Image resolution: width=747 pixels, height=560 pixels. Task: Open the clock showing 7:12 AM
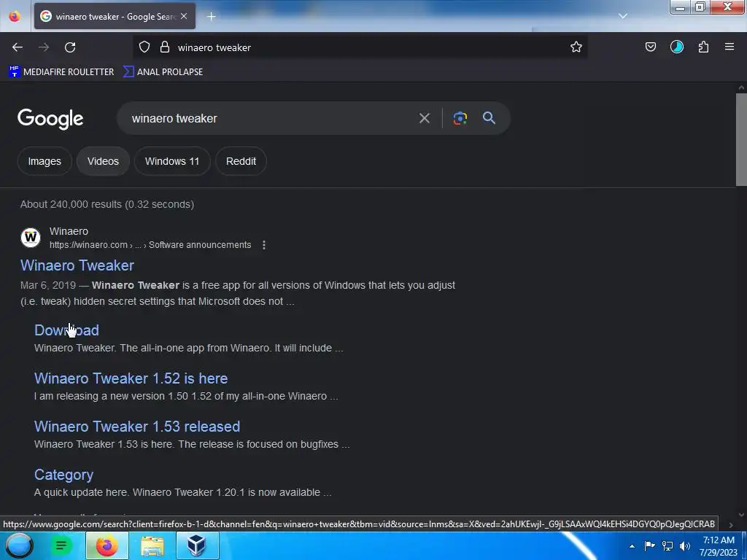coord(719,546)
